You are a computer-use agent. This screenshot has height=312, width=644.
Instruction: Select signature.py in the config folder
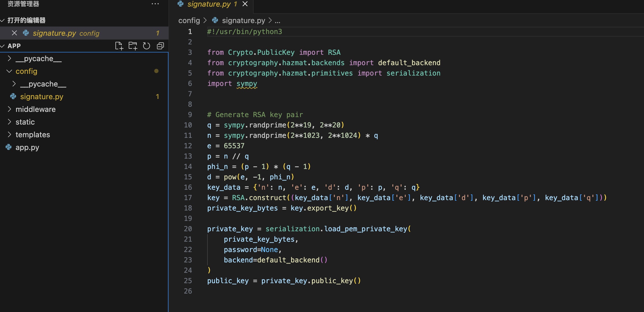coord(42,97)
